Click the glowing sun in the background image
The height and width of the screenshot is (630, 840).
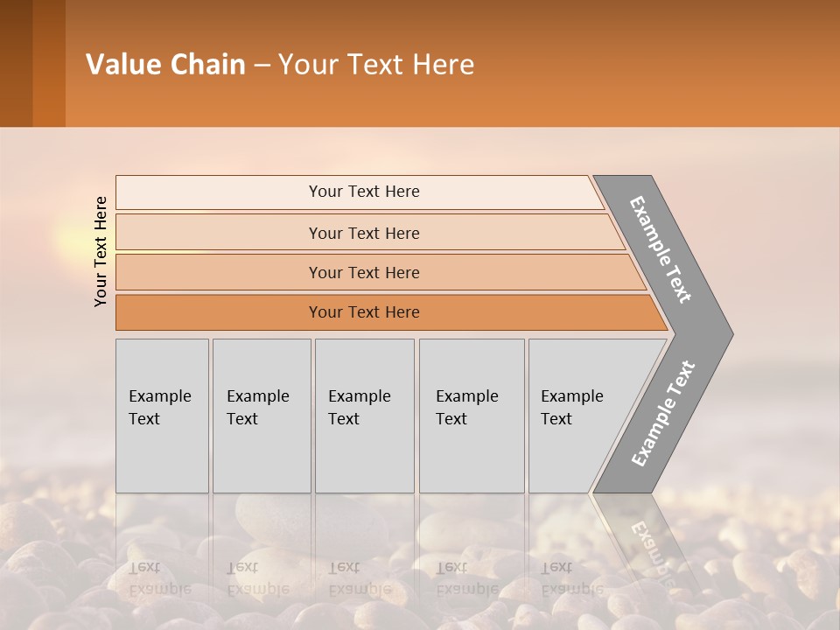(72, 238)
